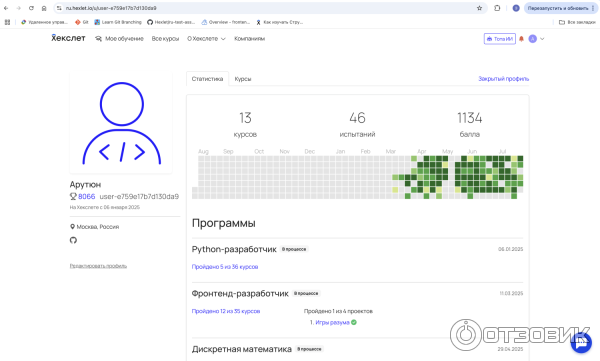Click 'Редактировать профиль' link
Screen dimensions: 600x361
click(x=98, y=266)
